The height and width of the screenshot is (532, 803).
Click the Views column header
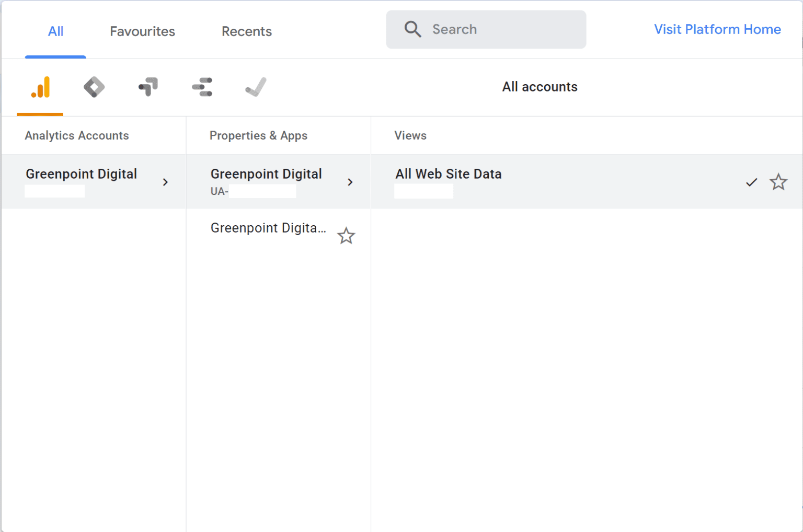[410, 135]
